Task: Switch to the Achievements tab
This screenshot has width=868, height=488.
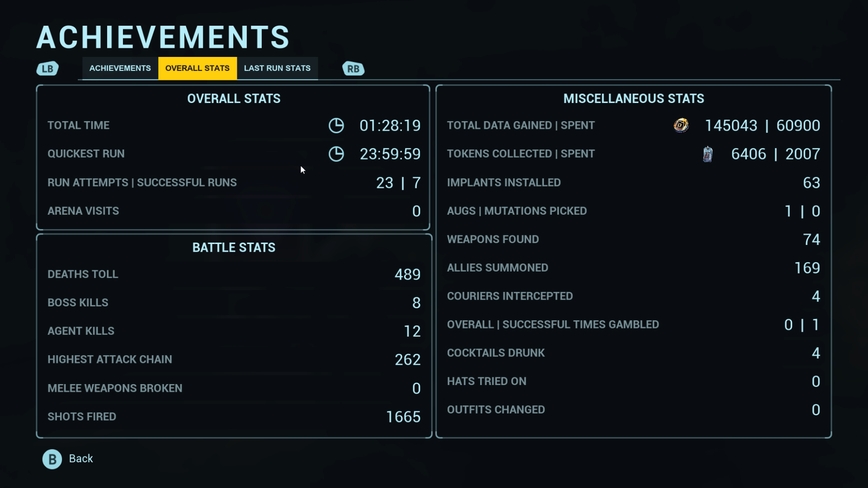Action: coord(120,68)
